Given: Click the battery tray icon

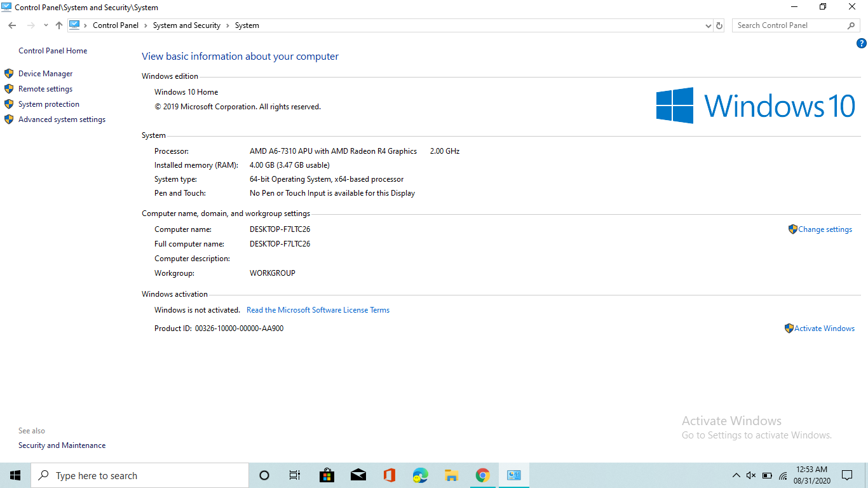Looking at the screenshot, I should point(767,475).
